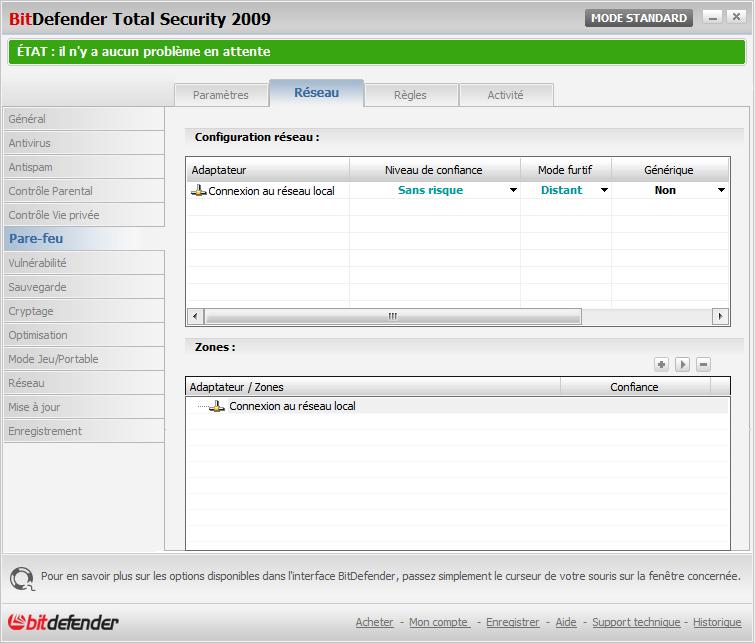This screenshot has height=643, width=755.
Task: Click the Distant value
Action: pyautogui.click(x=561, y=190)
